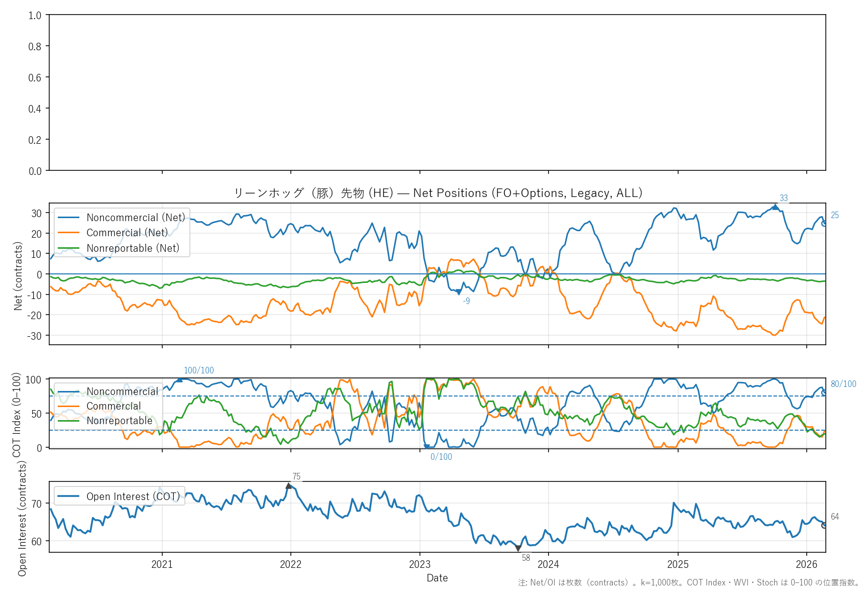
Task: Click the Open Interest peak marker labeled 75
Action: coord(289,486)
